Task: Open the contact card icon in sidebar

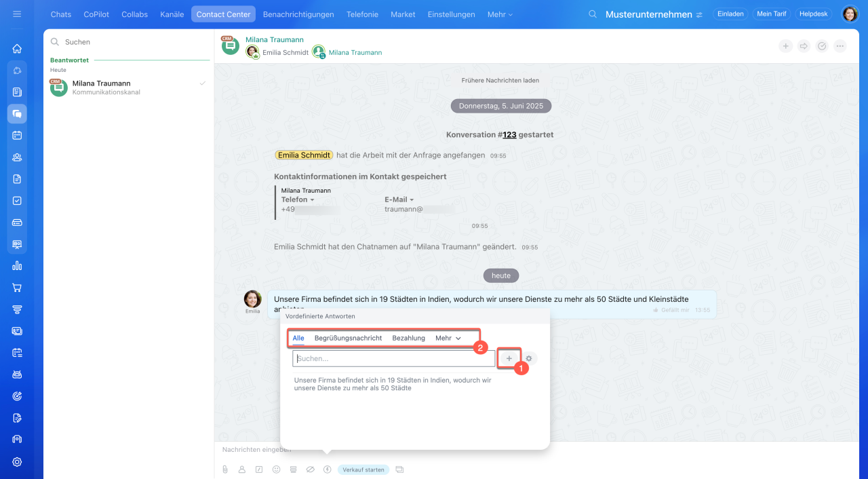Action: click(x=17, y=331)
